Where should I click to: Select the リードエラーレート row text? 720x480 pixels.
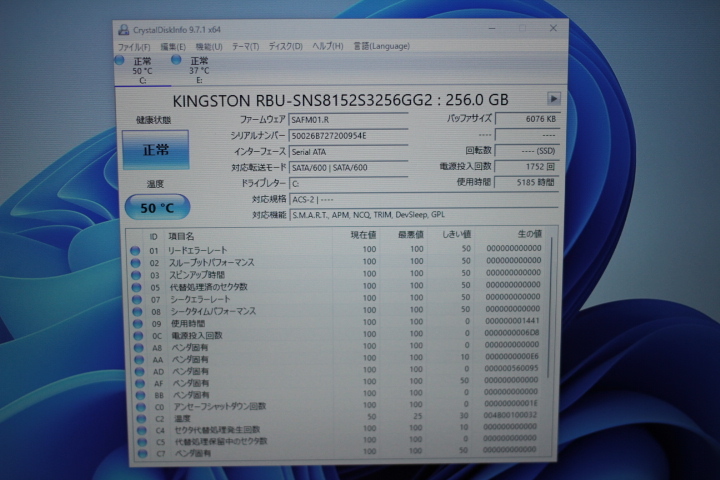(x=197, y=250)
